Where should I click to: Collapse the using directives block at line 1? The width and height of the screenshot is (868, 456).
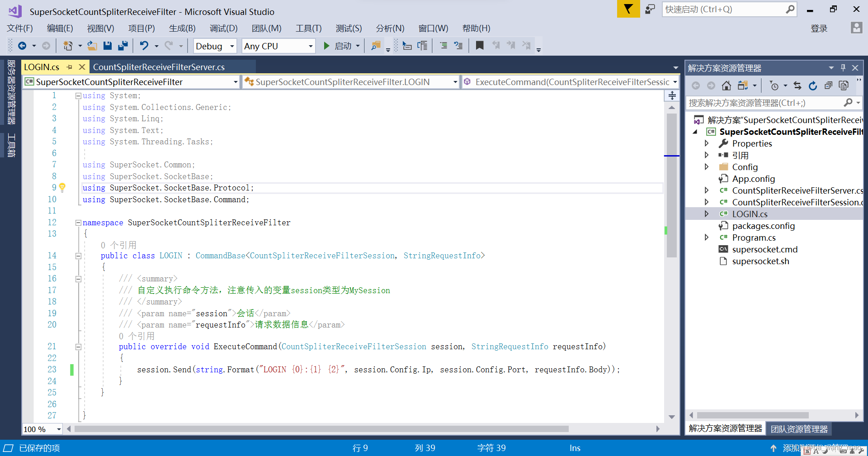coord(78,95)
